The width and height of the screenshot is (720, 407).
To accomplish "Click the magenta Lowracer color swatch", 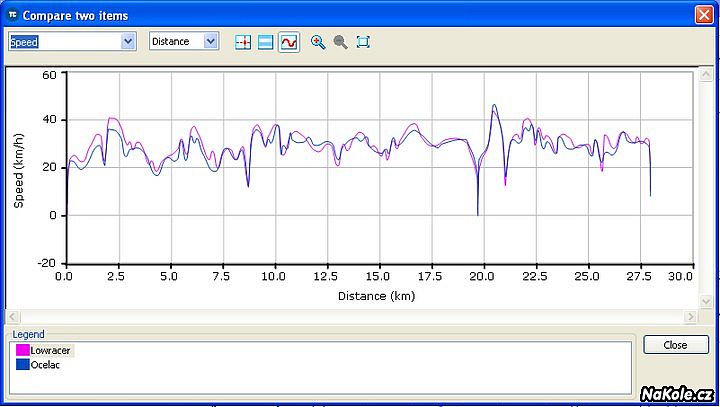I will [x=22, y=351].
